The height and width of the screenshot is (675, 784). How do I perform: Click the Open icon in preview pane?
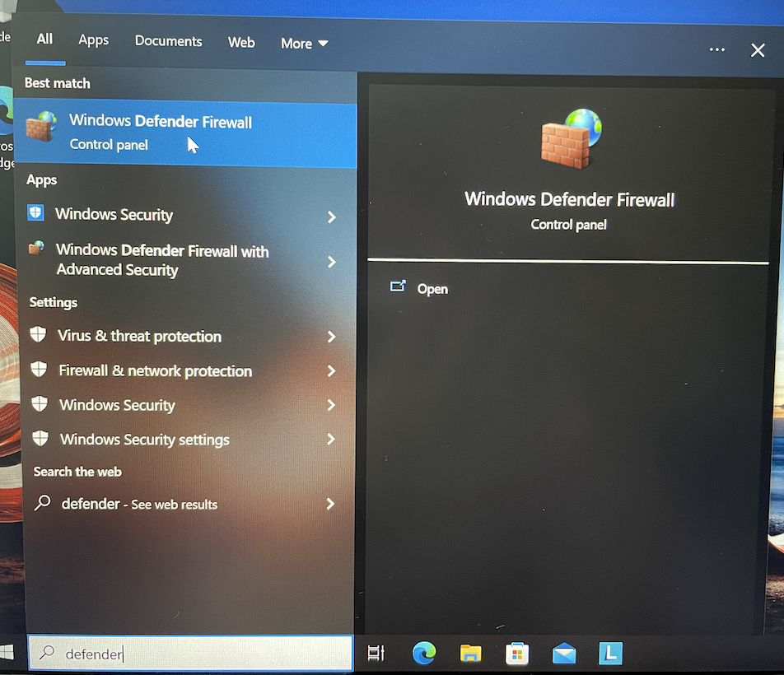pyautogui.click(x=398, y=286)
